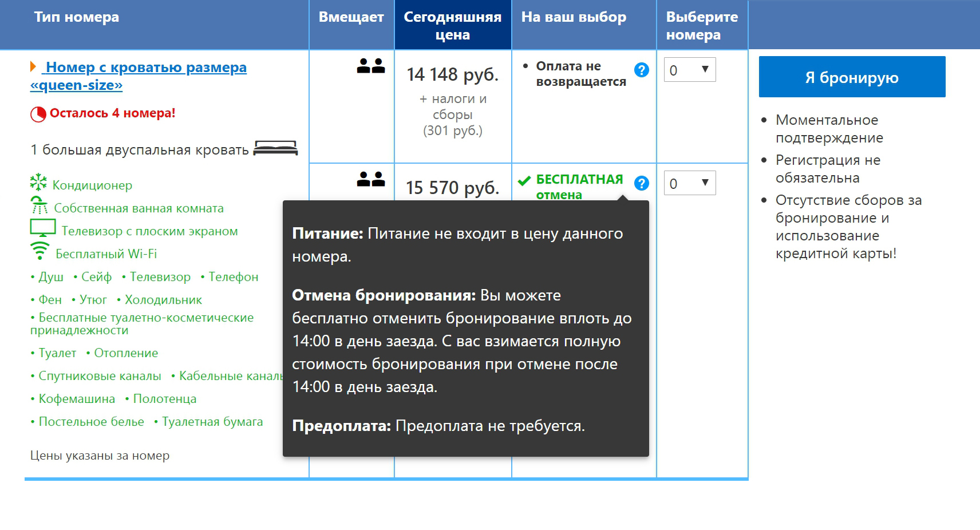Click the orange arrow beside the room title
Image resolution: width=980 pixels, height=530 pixels.
33,67
